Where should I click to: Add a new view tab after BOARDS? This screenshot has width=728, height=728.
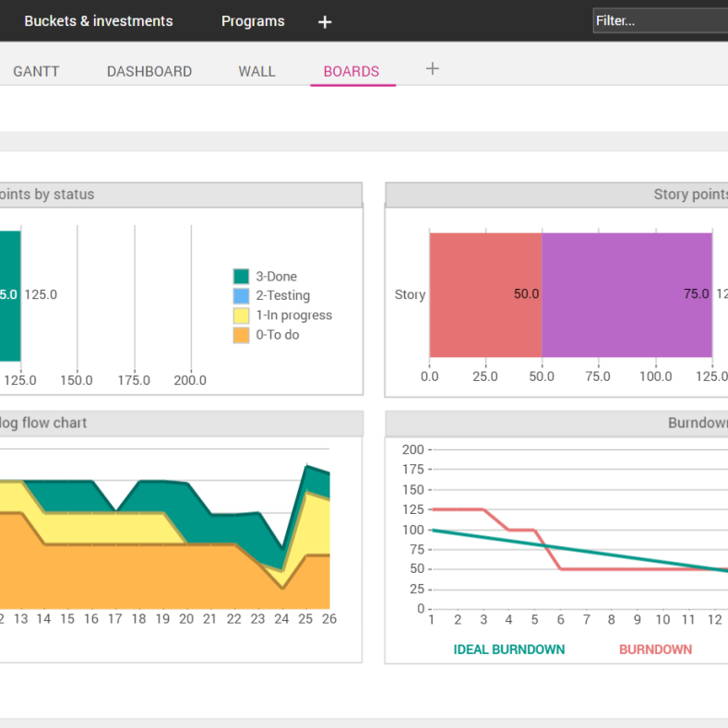[432, 68]
